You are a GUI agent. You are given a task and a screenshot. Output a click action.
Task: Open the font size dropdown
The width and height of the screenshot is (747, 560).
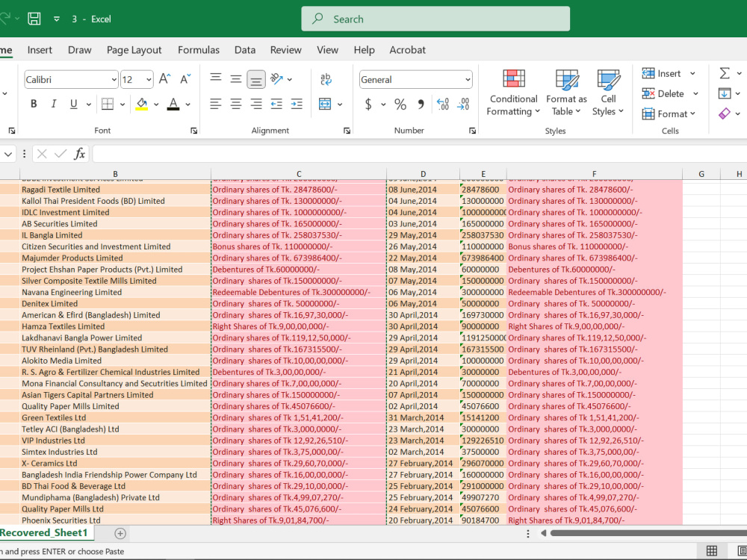pyautogui.click(x=149, y=80)
